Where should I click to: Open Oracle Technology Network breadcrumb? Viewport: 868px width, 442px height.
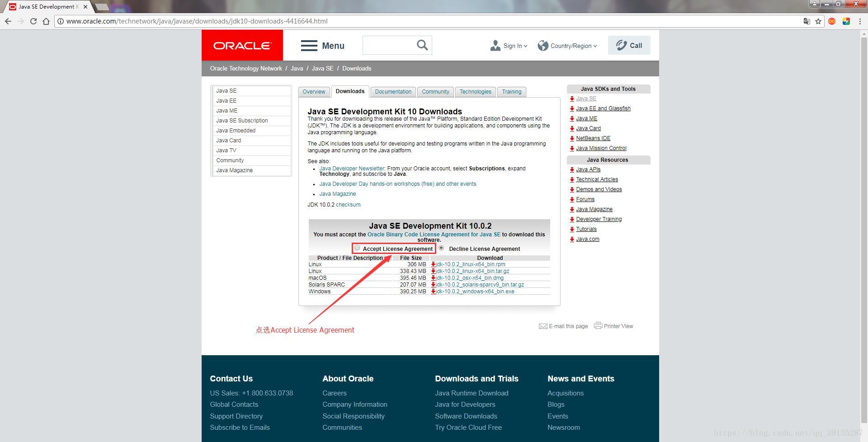pyautogui.click(x=246, y=69)
